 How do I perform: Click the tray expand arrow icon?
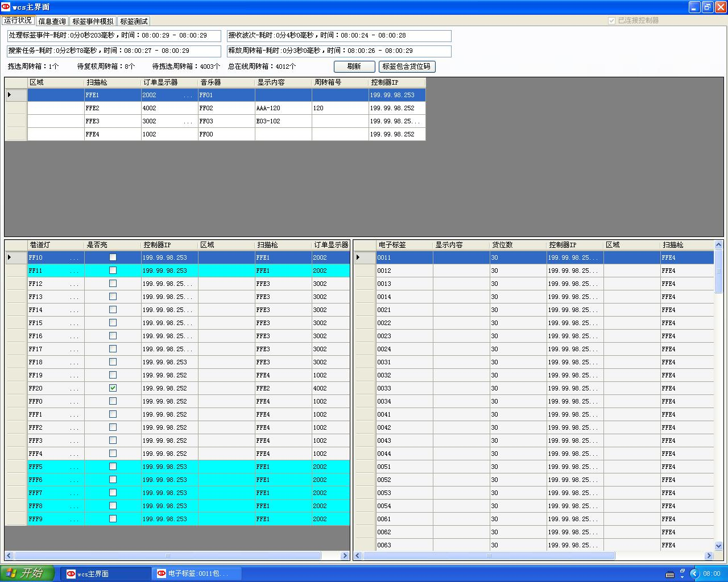(694, 573)
